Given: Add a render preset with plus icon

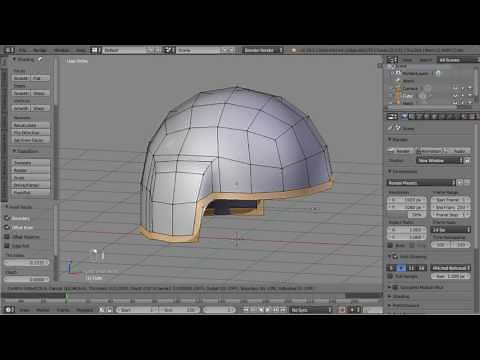Looking at the screenshot, I should coord(460,183).
